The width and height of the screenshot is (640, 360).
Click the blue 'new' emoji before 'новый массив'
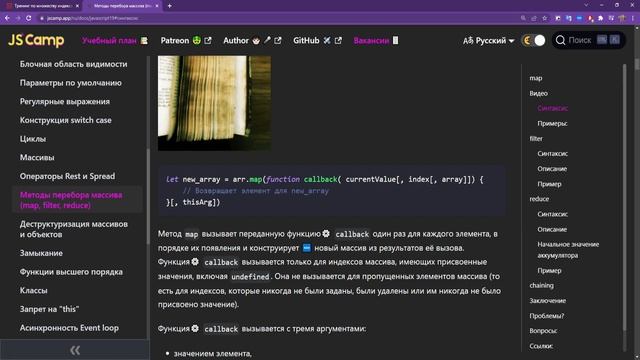[307, 248]
